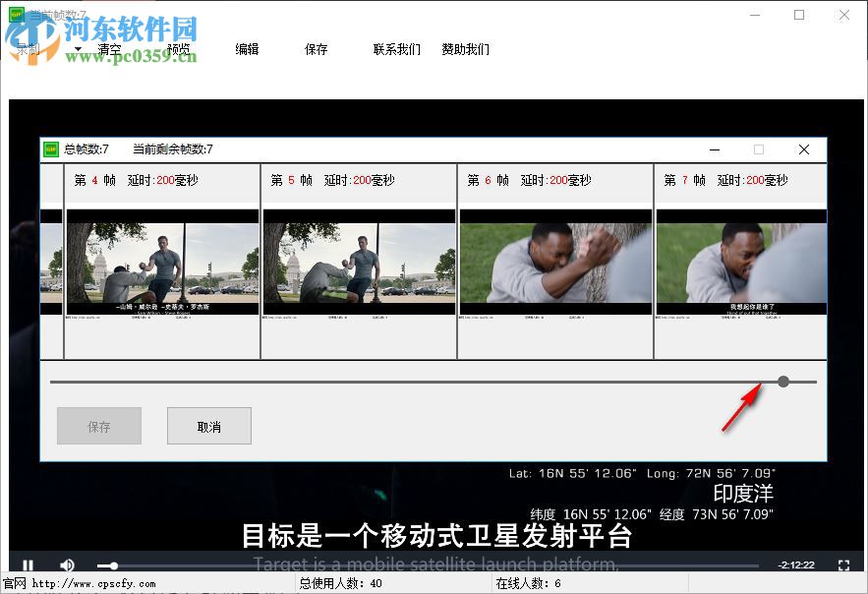Click 在线人数: 6 status entry
The image size is (868, 594).
[x=528, y=583]
